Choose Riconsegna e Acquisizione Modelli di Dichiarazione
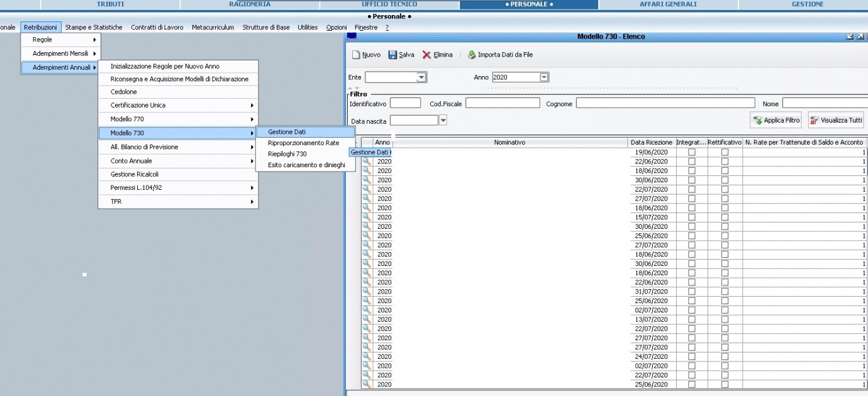This screenshot has width=868, height=396. (178, 79)
